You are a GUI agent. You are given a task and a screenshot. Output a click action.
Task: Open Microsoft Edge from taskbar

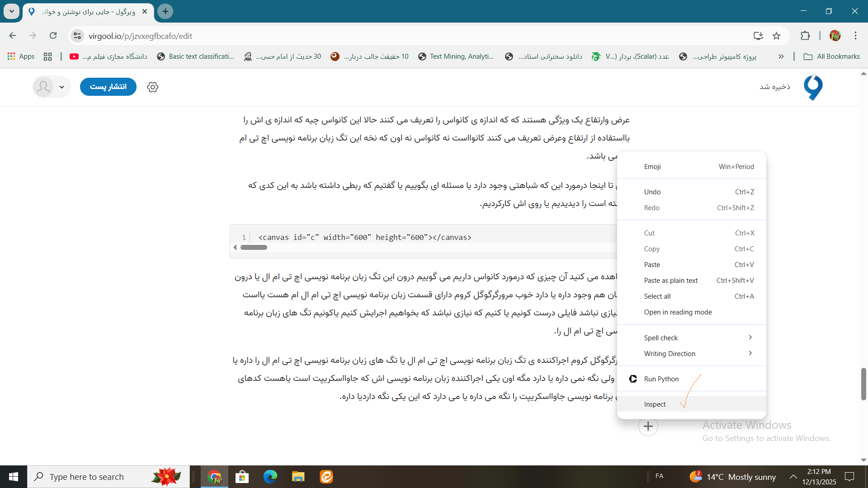[x=270, y=477]
